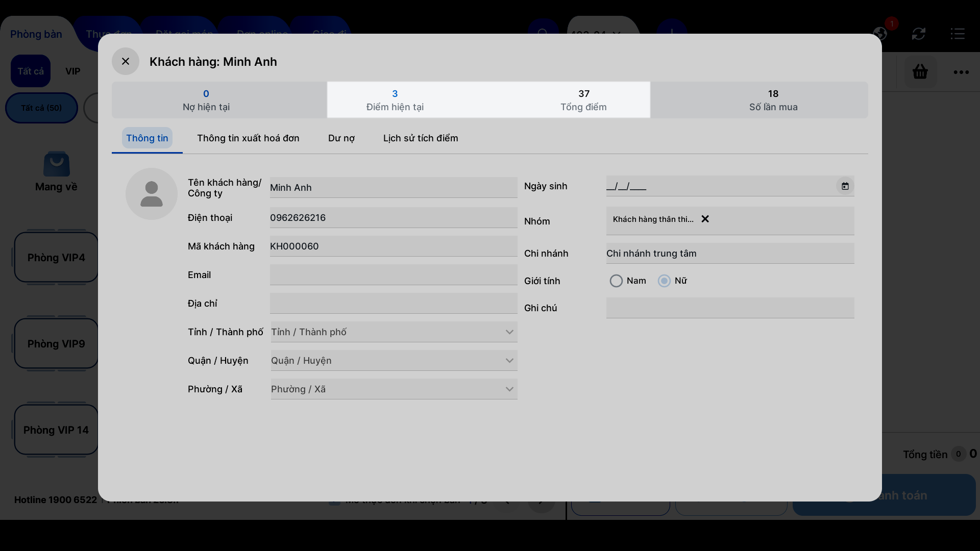The image size is (980, 551).
Task: Click the Điểm hiện tại stat
Action: [395, 100]
